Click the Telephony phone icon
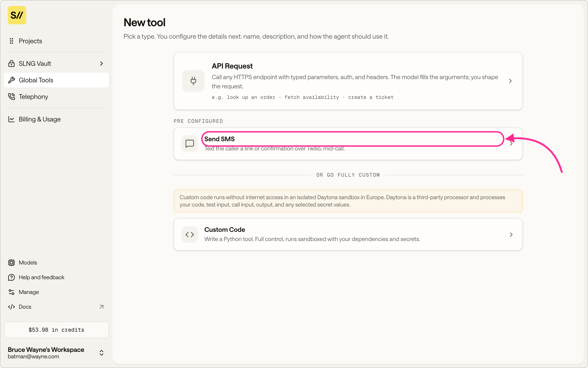588x368 pixels. [11, 97]
